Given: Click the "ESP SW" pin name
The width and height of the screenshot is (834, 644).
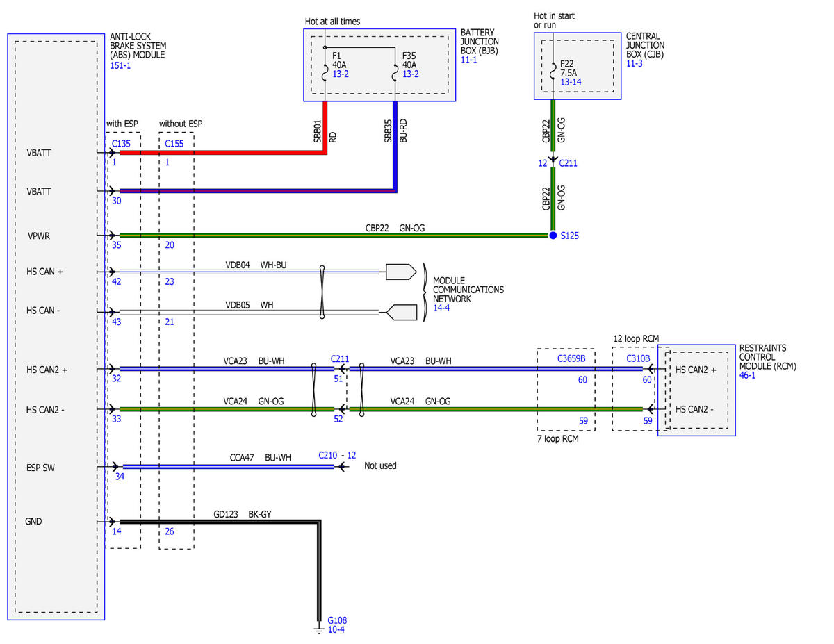Looking at the screenshot, I should click(41, 468).
